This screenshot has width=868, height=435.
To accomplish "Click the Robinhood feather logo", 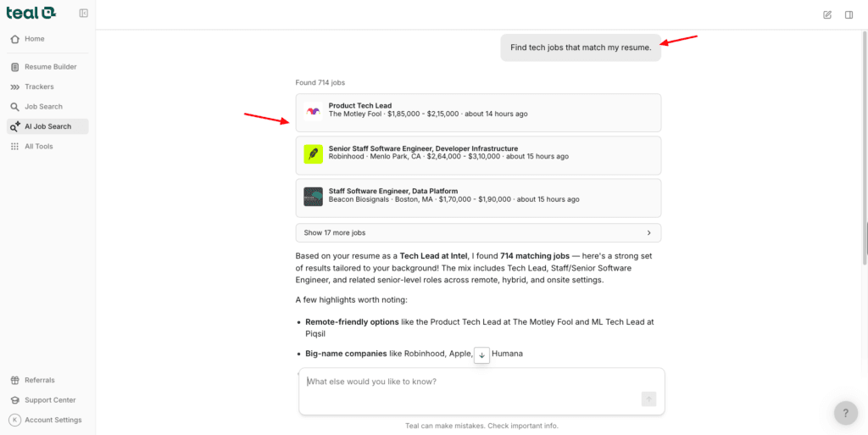I will (314, 153).
